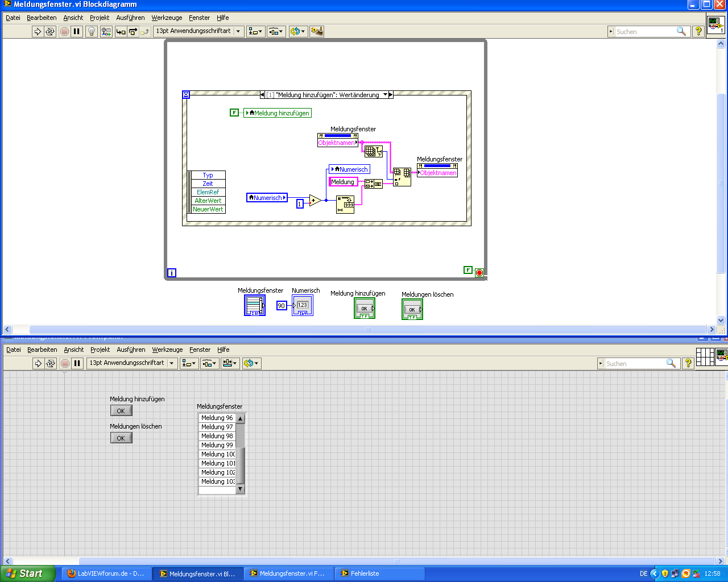Run the VI from the block diagram toolbar
This screenshot has height=582, width=728.
[x=38, y=31]
